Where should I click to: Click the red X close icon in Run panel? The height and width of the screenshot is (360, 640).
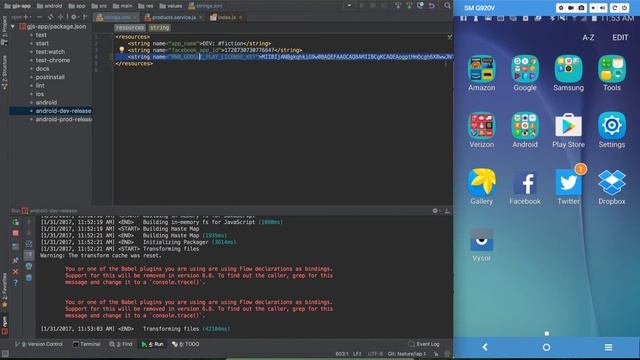coord(16,271)
